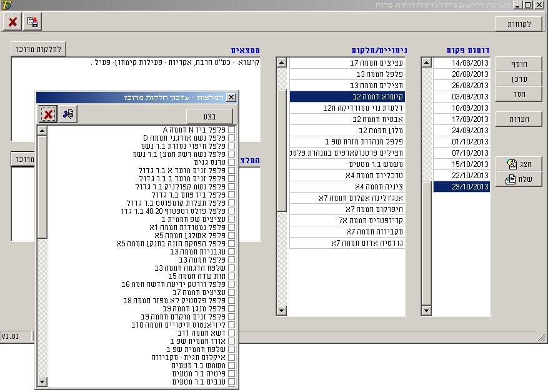Select ציניה חממה 4א row

(347, 187)
